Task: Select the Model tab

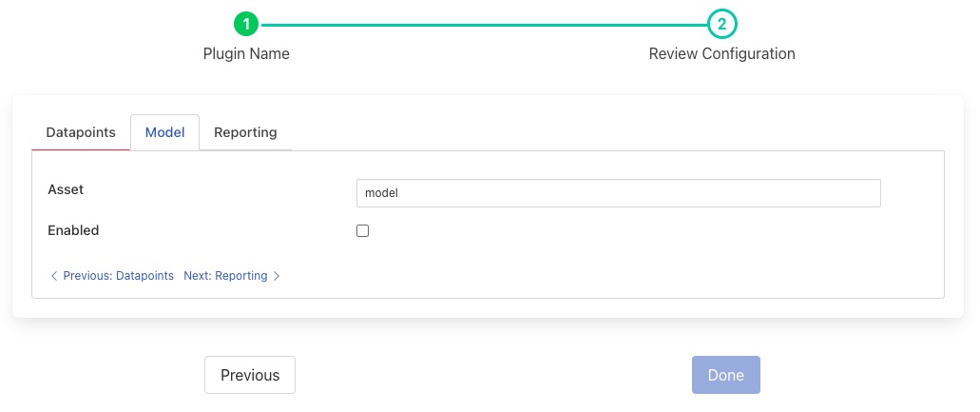Action: (164, 132)
